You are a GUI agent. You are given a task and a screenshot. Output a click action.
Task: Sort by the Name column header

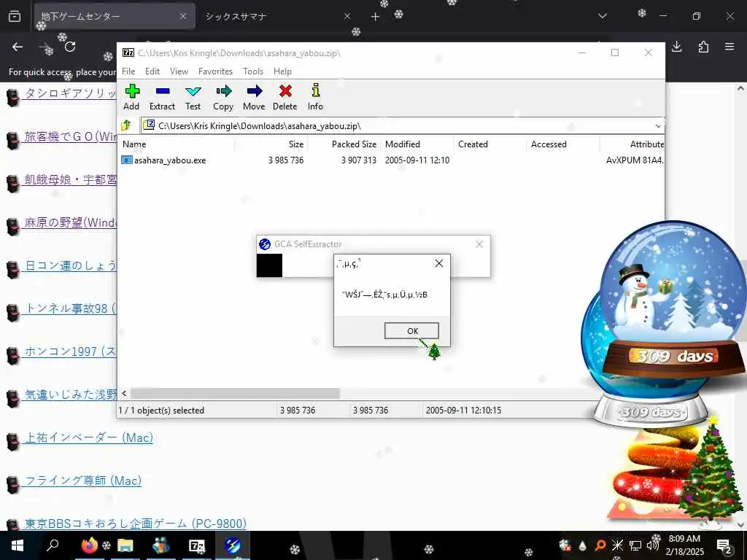pos(177,144)
